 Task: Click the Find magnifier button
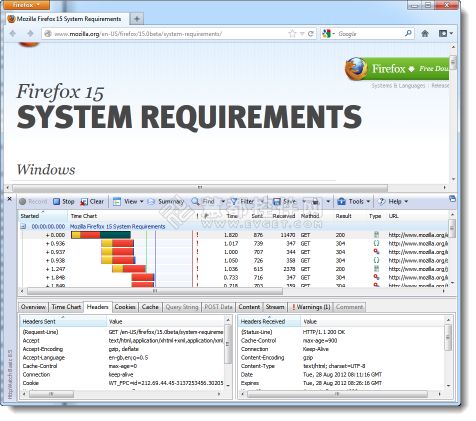pyautogui.click(x=203, y=202)
